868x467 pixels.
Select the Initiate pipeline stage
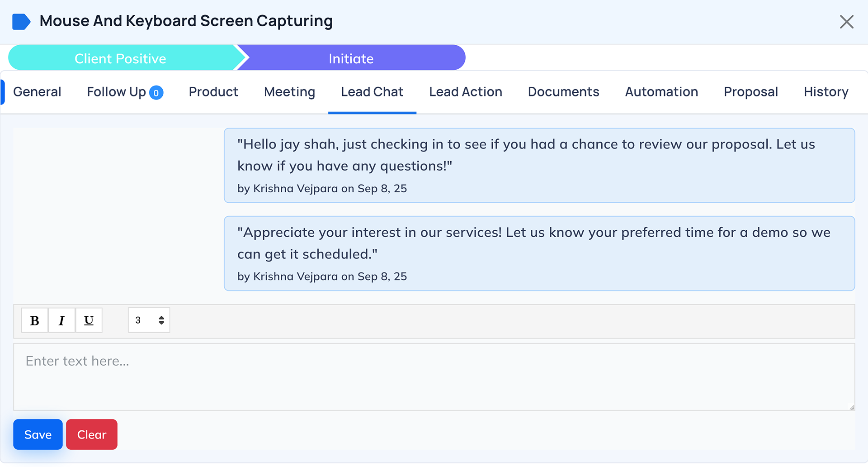(351, 58)
